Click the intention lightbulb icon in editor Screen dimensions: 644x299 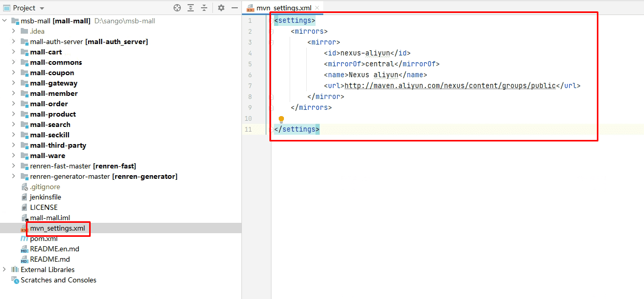coord(281,120)
